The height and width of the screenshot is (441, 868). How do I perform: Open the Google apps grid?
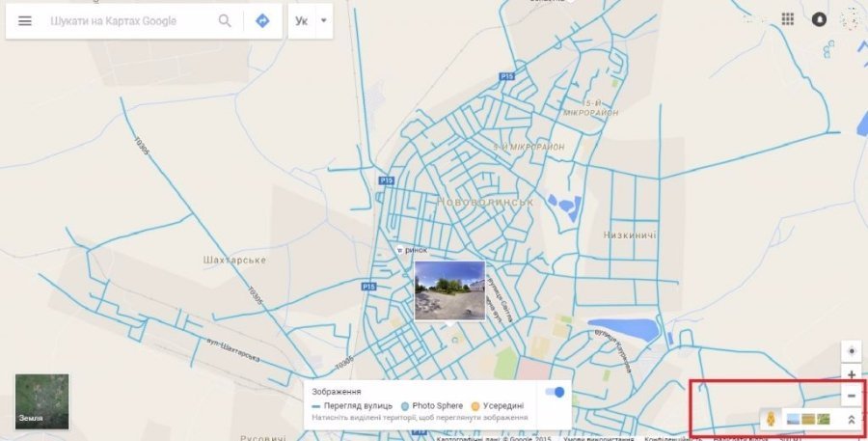coord(788,19)
